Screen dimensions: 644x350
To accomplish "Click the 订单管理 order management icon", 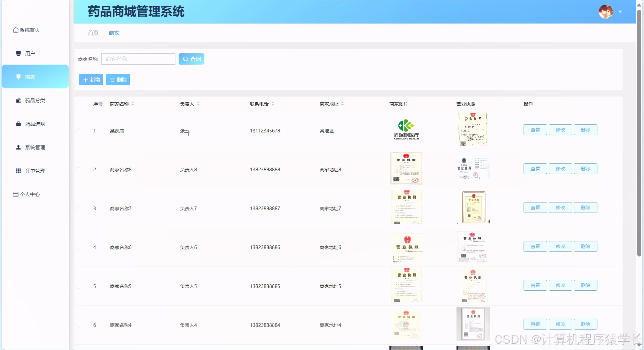I will [x=18, y=171].
